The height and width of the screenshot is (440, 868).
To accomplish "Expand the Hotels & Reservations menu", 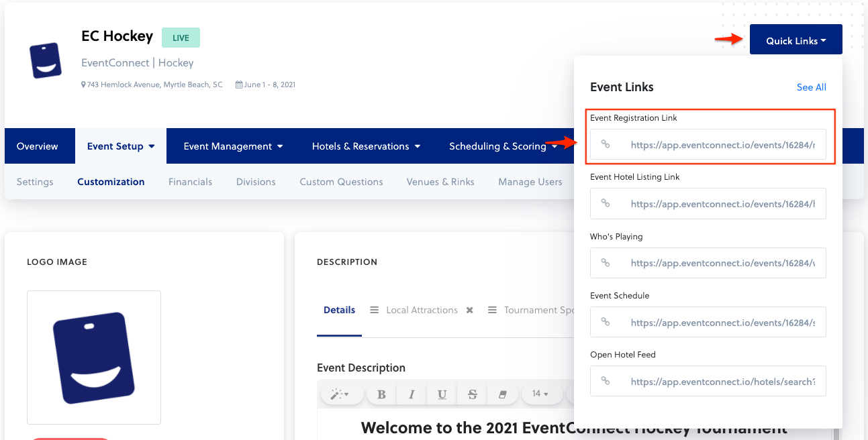I will point(366,146).
